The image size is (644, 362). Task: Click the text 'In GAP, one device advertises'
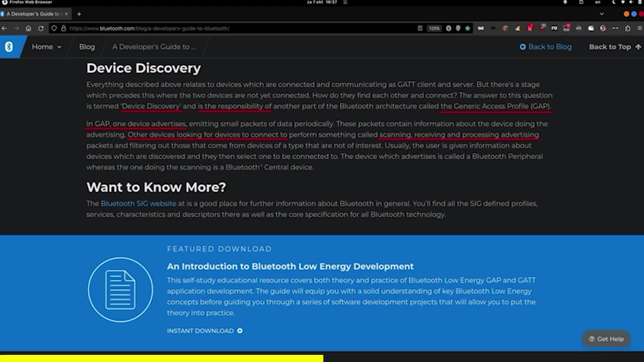click(x=136, y=124)
